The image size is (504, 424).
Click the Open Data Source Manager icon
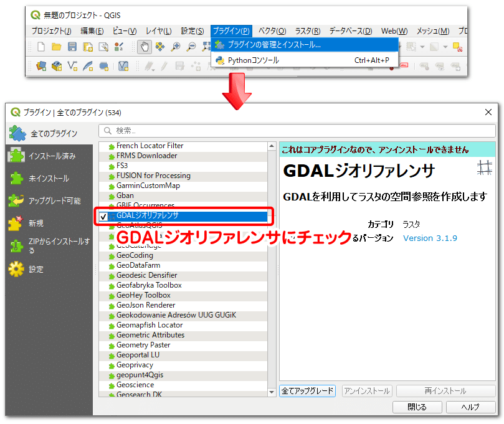(41, 66)
